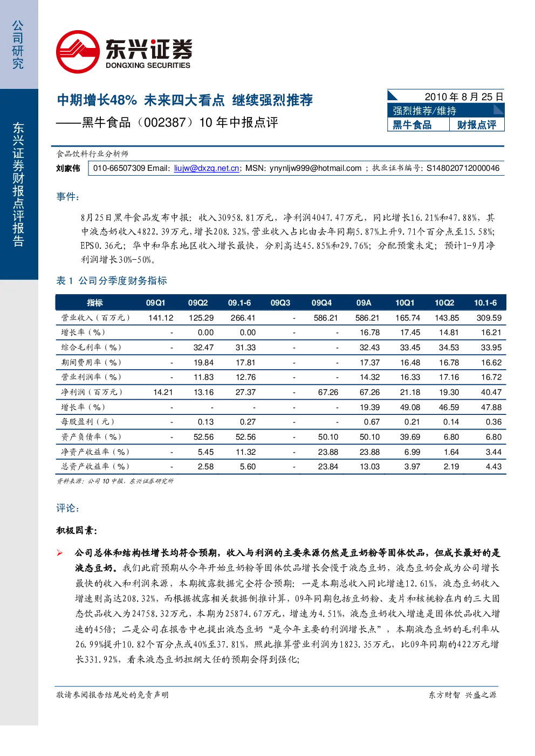Viewport: 535px width, 756px height.
Task: Click sidebar label '东兴证券财报点评报告'
Action: click(18, 185)
